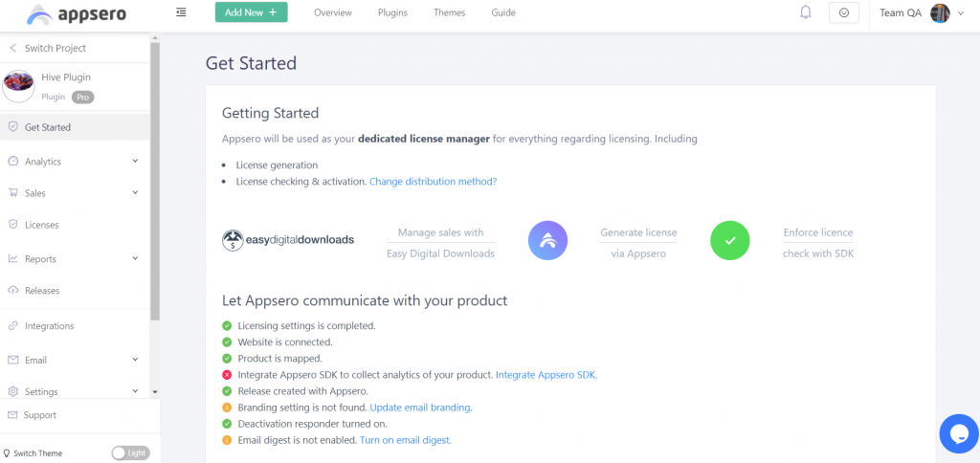The width and height of the screenshot is (980, 463).
Task: Click the Appsero logo
Action: 77,13
